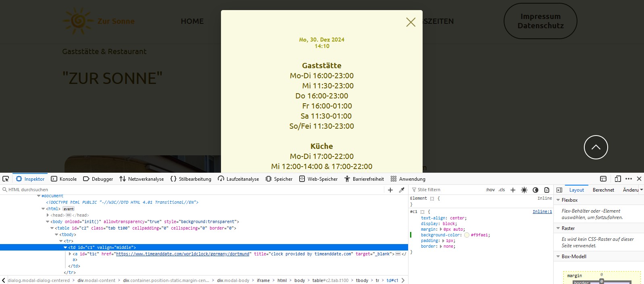Viewport: 644px width, 284px height.
Task: Open the Barrierefreiheit tab
Action: [364, 179]
